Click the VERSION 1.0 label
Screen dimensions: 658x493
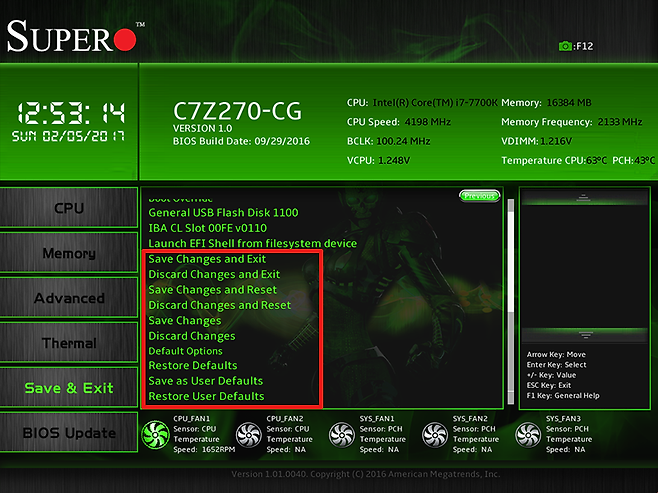(x=202, y=128)
